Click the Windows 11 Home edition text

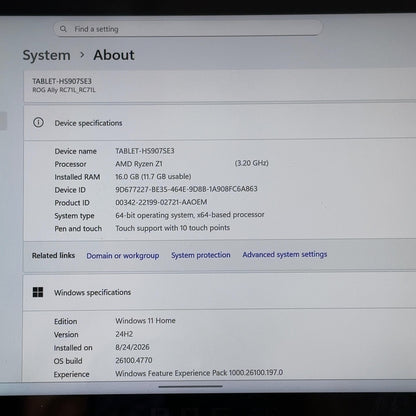(x=145, y=321)
